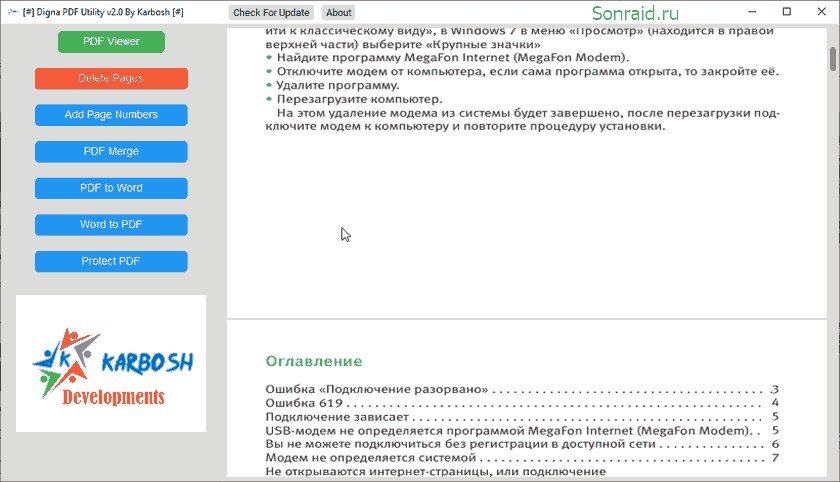Click paragraph На этом удаление модема
The image size is (840, 482).
pos(523,120)
